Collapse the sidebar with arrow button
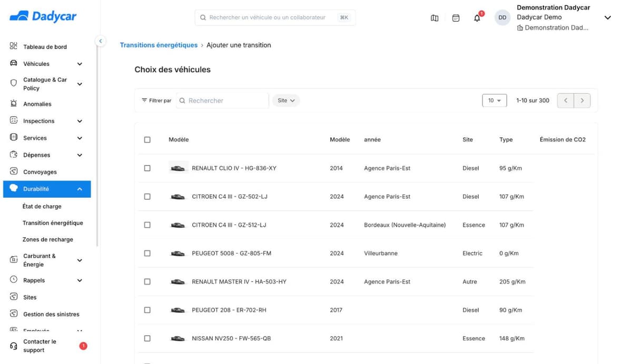This screenshot has width=632, height=364. pyautogui.click(x=100, y=41)
